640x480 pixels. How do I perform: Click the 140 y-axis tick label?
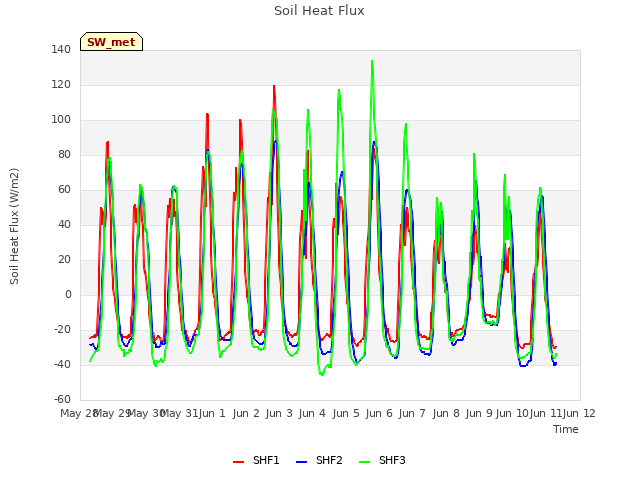(61, 49)
